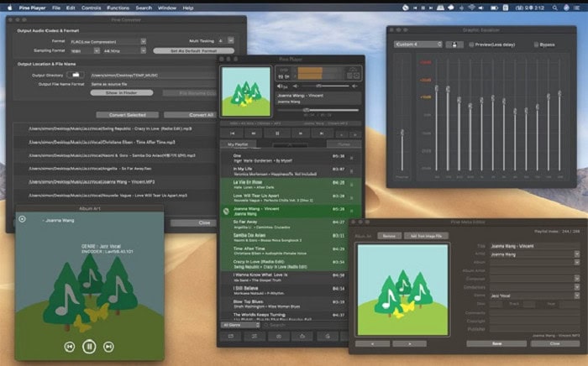Open the All Genre filter dropdown
This screenshot has width=588, height=366.
[240, 325]
